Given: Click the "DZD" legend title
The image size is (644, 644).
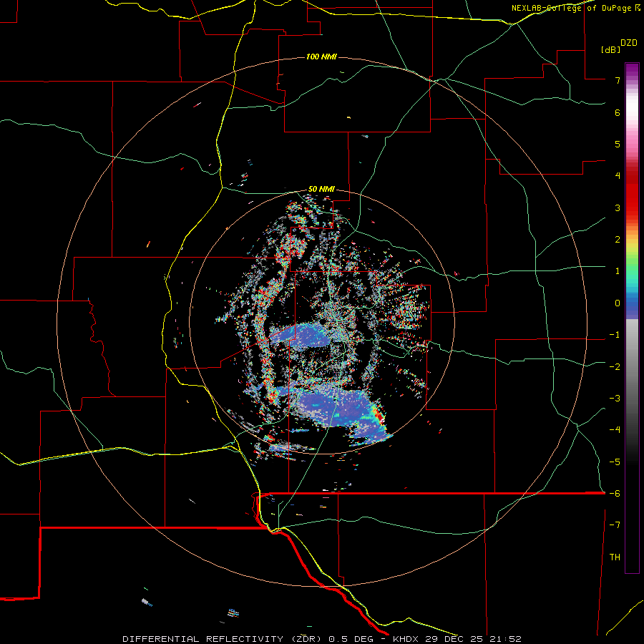Looking at the screenshot, I should tap(629, 43).
